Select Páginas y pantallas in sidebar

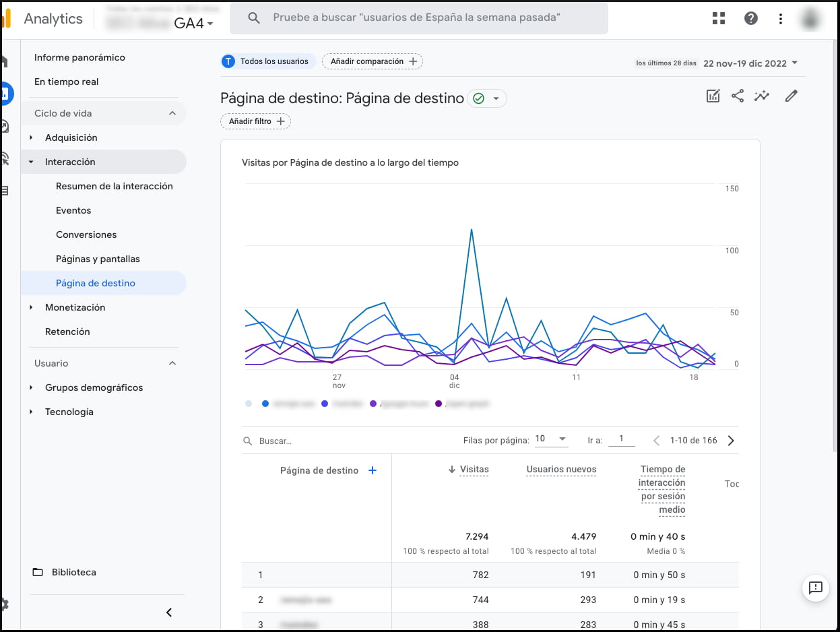(x=98, y=259)
